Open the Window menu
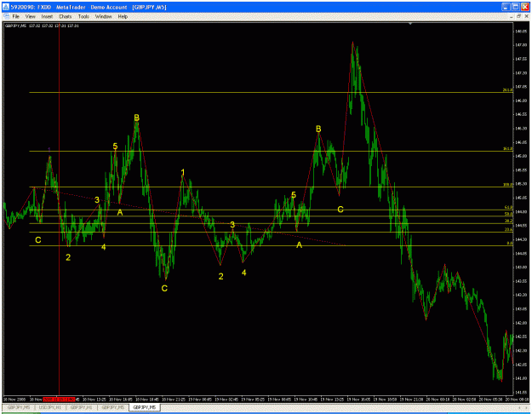Viewport: 532px width, 414px height. coord(103,16)
